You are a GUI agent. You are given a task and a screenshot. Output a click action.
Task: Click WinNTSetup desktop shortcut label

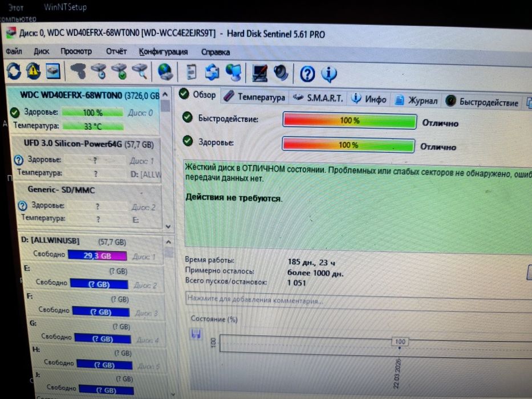65,7
